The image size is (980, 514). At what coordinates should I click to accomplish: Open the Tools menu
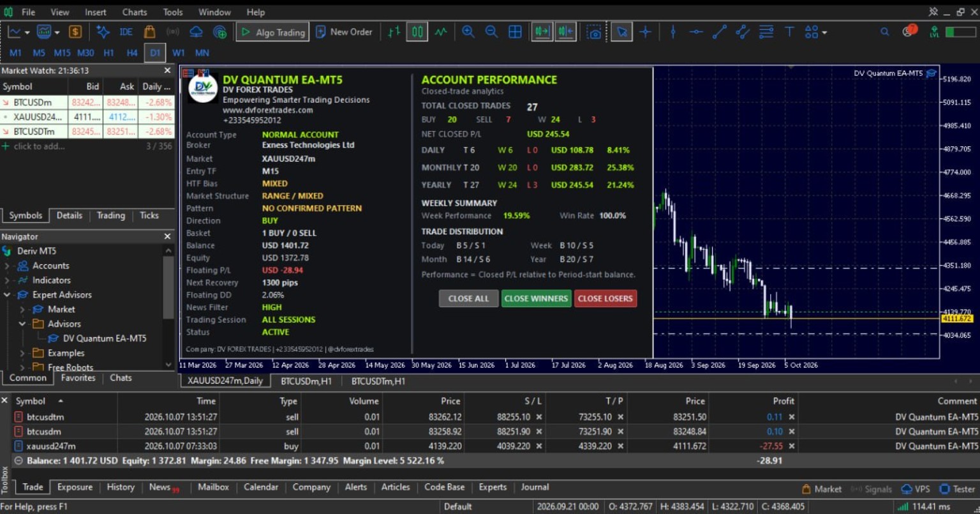tap(173, 12)
